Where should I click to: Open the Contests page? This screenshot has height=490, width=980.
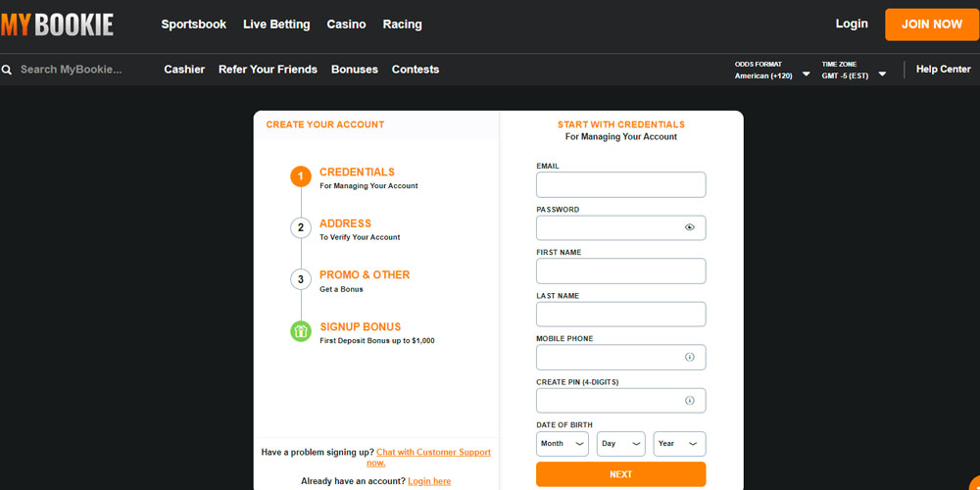(416, 70)
